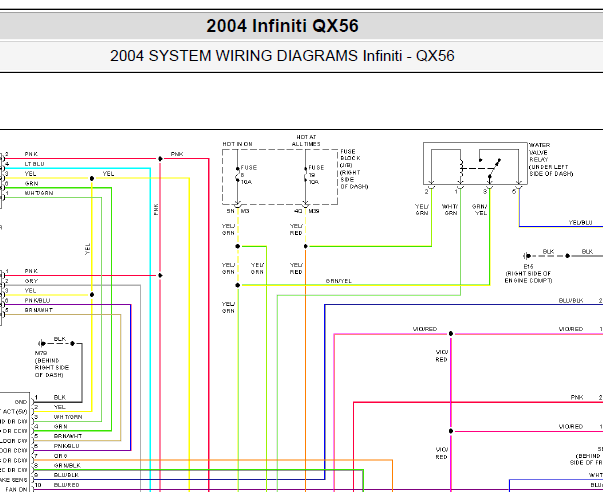This screenshot has width=603, height=492.
Task: Click the "2004 Infiniti QX56" page title
Action: coord(282,26)
